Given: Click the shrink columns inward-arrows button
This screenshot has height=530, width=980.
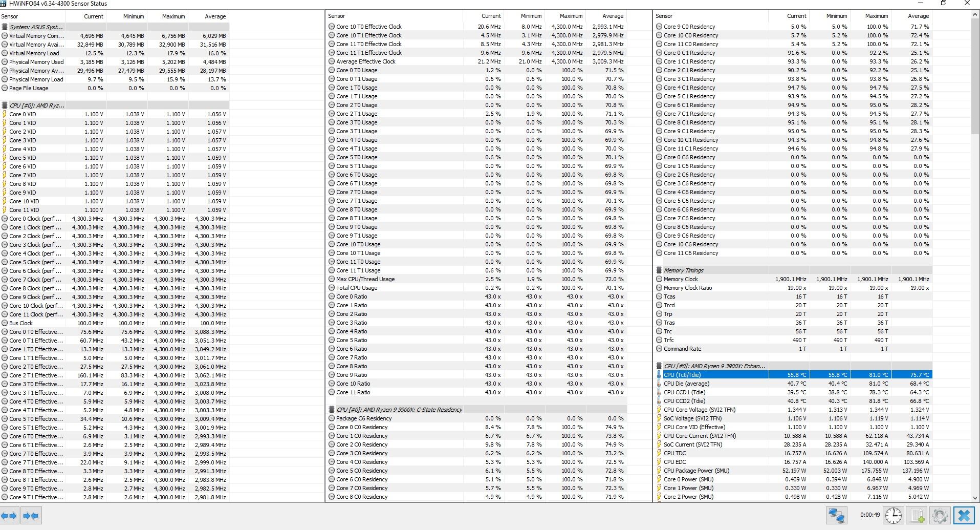Looking at the screenshot, I should (x=31, y=516).
